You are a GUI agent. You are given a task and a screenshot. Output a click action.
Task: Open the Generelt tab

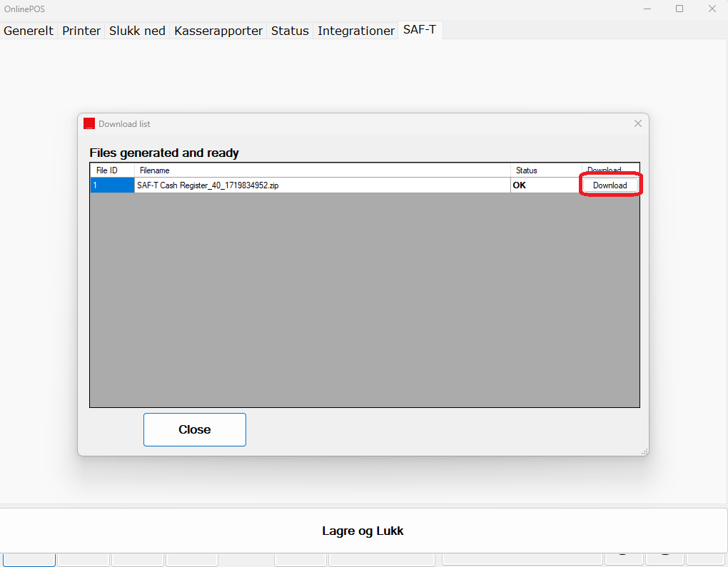pyautogui.click(x=29, y=31)
